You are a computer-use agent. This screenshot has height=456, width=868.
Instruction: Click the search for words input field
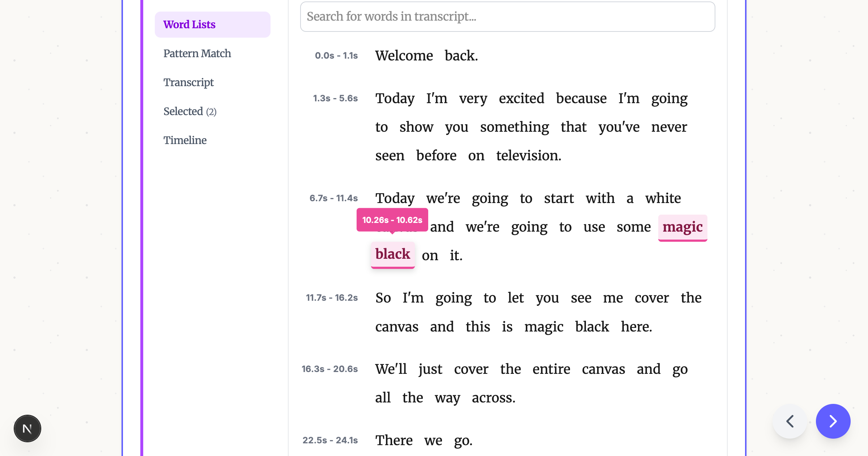click(x=507, y=17)
